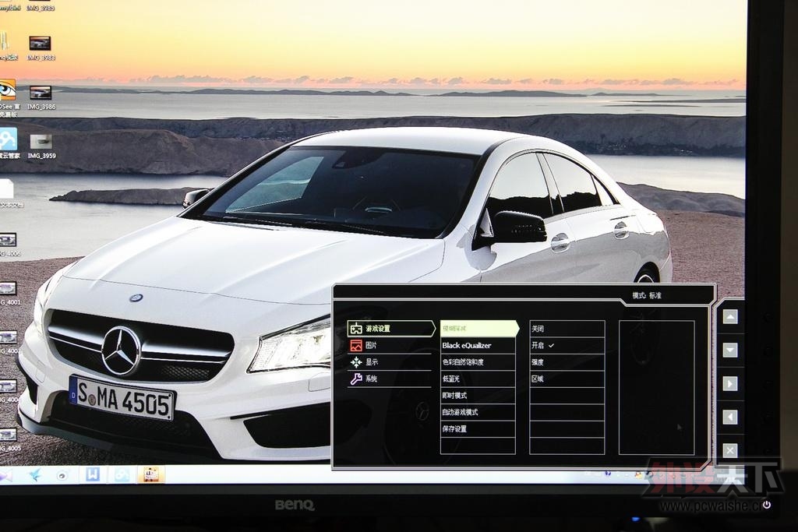Open the _4001 desktop image file
Image resolution: width=798 pixels, height=532 pixels.
[x=9, y=294]
